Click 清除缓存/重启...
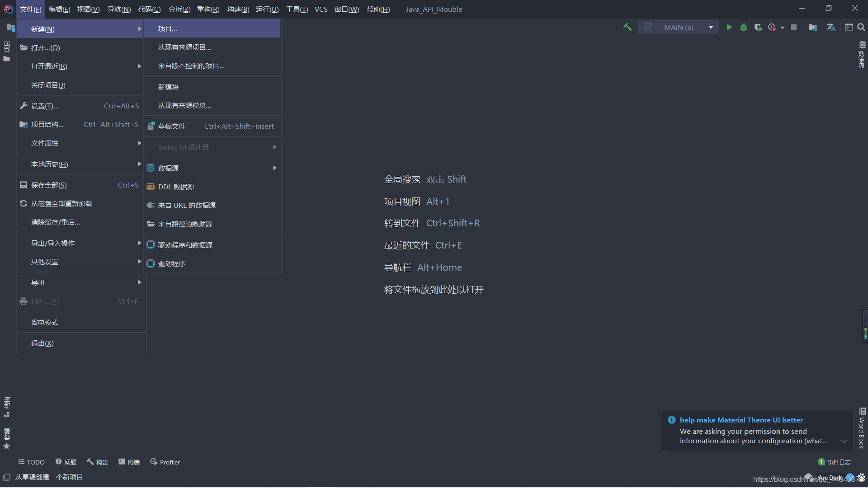 (x=80, y=222)
